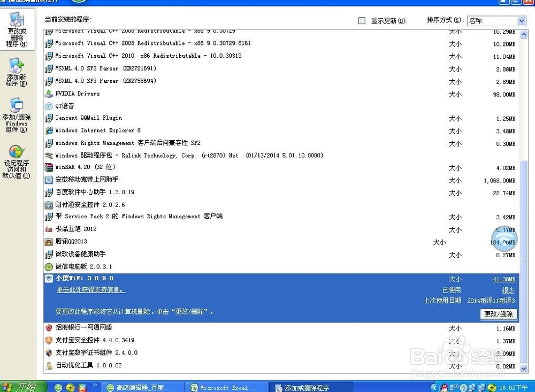Switch to Microsoft Excel taskbar window
535x392 pixels.
point(227,388)
